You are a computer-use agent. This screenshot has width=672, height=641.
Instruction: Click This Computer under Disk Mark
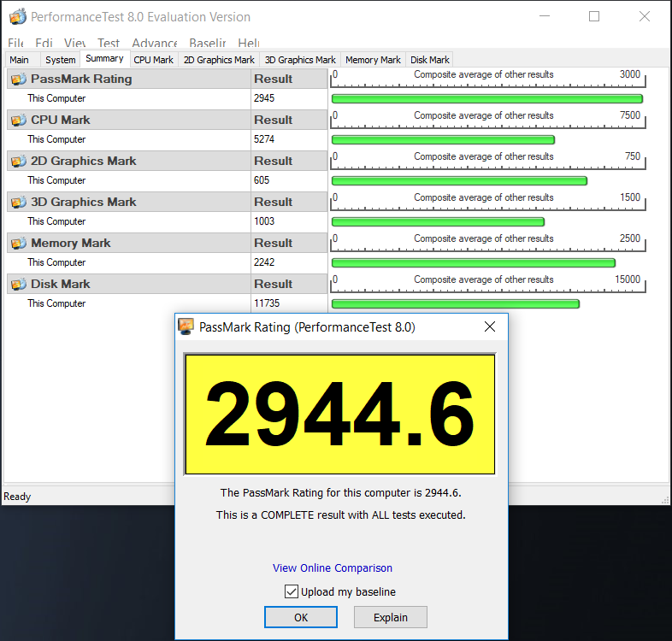click(x=56, y=303)
